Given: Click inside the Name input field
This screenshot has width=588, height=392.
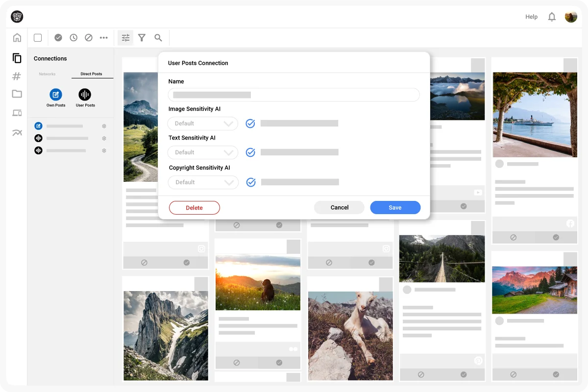Looking at the screenshot, I should (294, 95).
